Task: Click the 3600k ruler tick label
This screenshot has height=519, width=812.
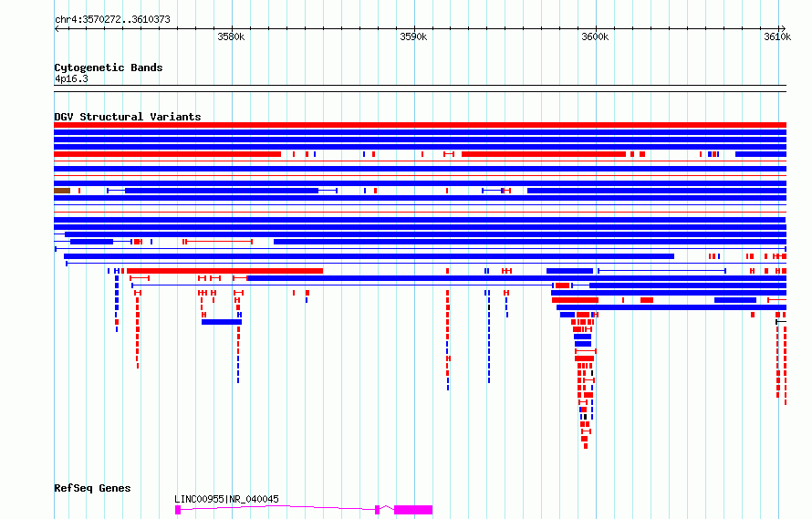Action: coord(595,36)
